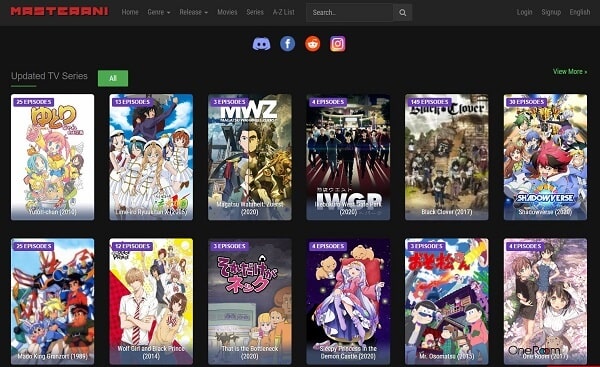Click the Black Clover (2017) title text

tap(447, 212)
